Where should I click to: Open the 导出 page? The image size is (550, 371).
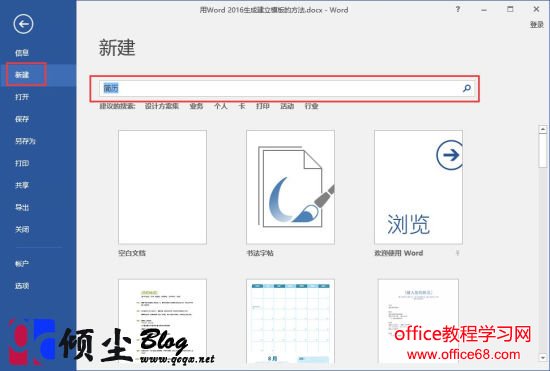22,207
